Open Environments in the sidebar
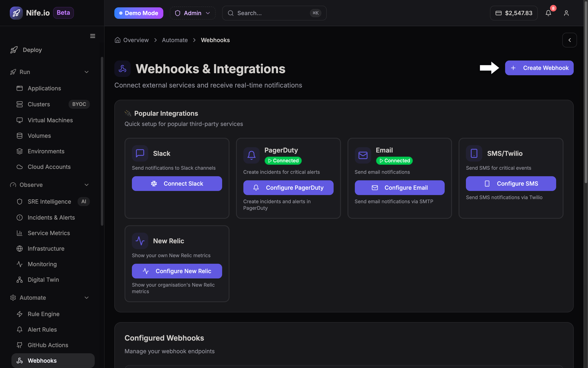Viewport: 588px width, 368px height. [x=53, y=151]
